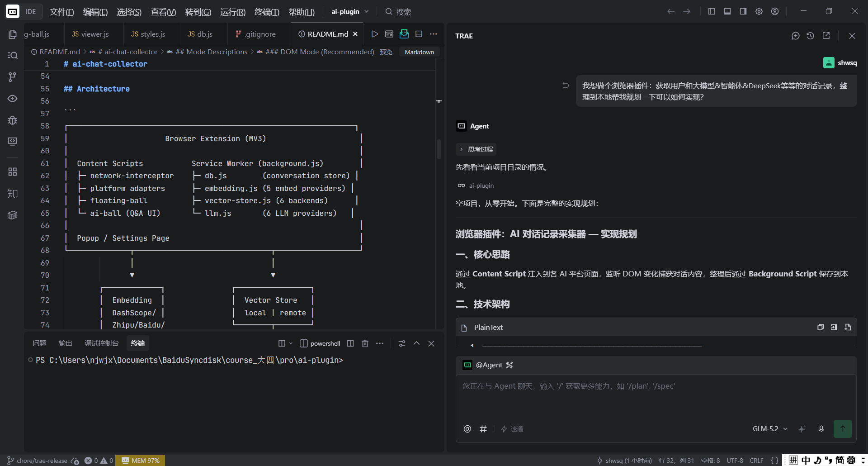Toggle the editor layout icon in editor toolbar
The height and width of the screenshot is (466, 868).
coord(419,34)
